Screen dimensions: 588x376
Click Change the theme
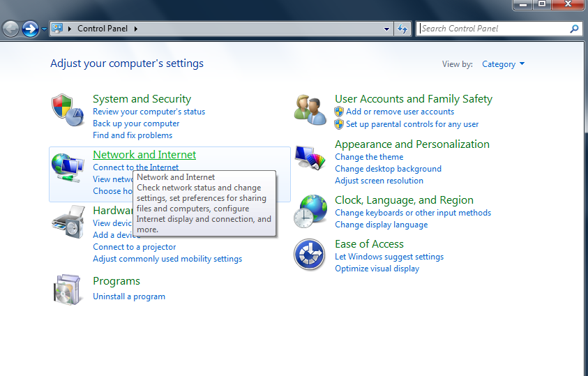369,157
